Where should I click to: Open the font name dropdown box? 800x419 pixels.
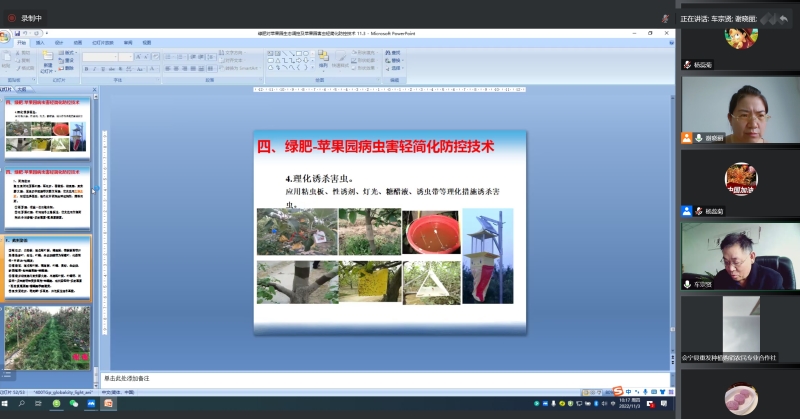[x=100, y=57]
